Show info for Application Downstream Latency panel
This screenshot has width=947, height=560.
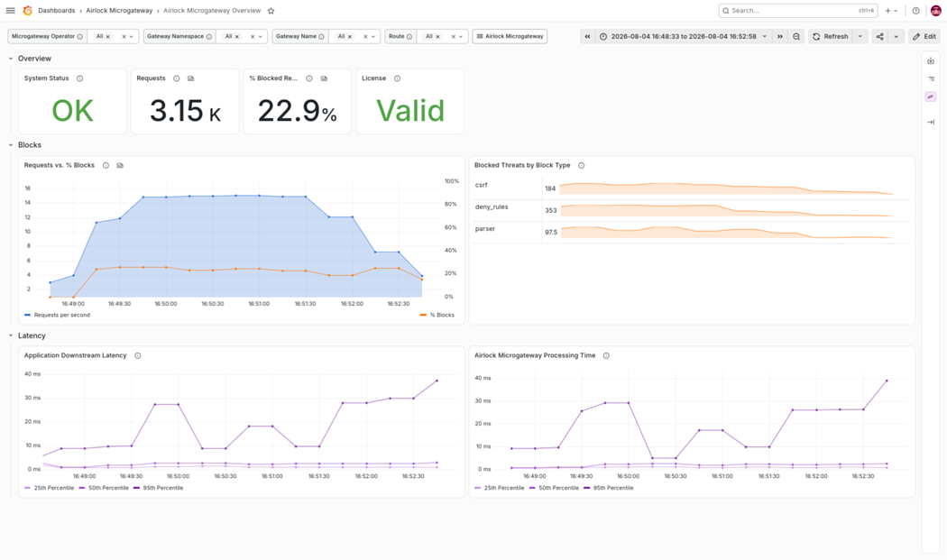(138, 356)
